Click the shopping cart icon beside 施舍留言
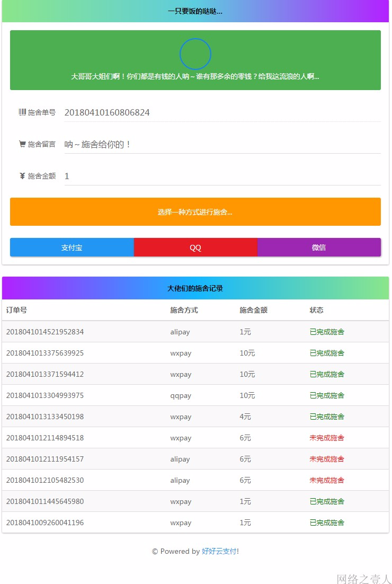 [x=22, y=144]
